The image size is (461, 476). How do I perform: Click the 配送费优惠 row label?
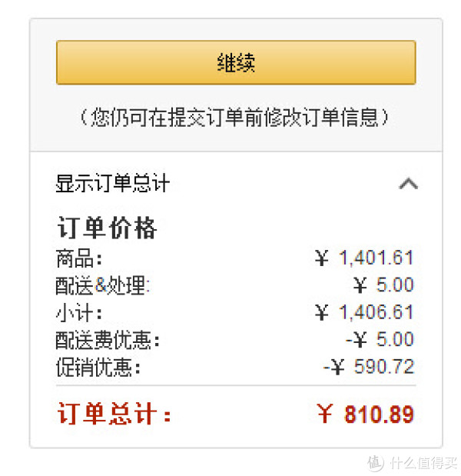coord(108,340)
